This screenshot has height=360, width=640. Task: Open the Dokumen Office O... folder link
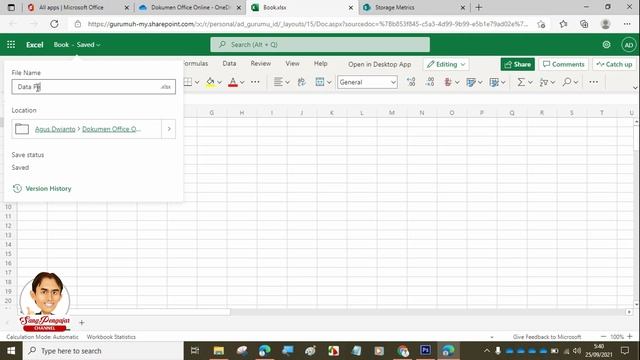point(111,129)
